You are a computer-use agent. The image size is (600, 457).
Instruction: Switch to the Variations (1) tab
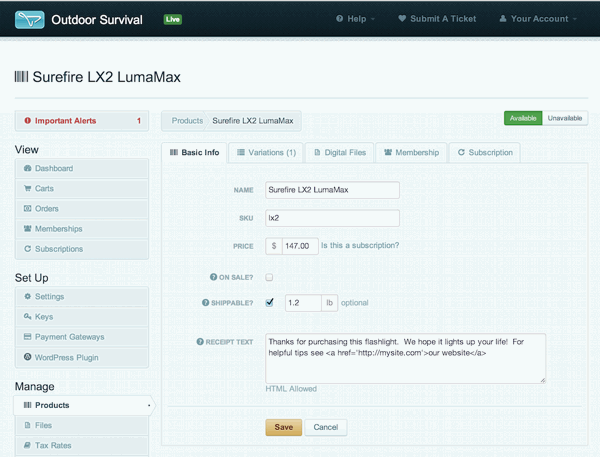(x=266, y=152)
